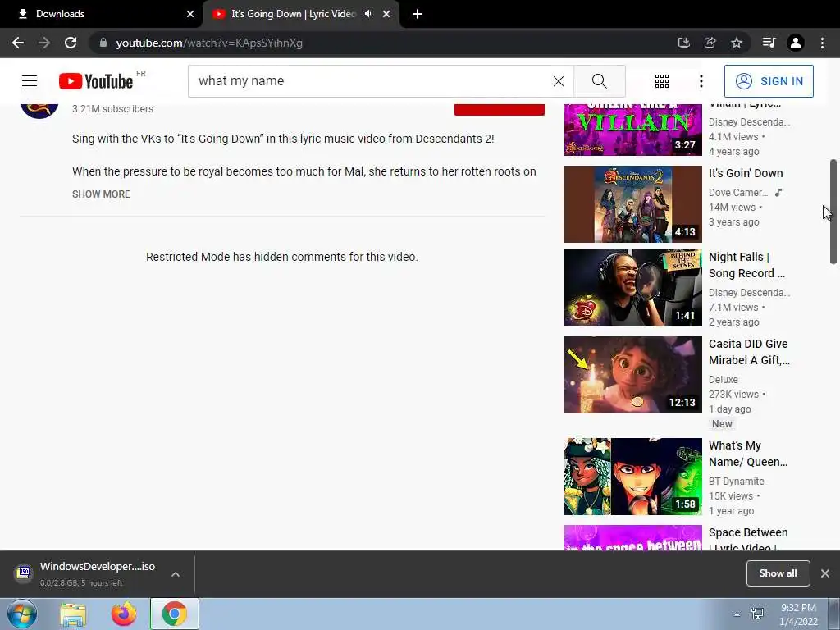Switch to the Downloads tab
Viewport: 840px width, 630px height.
pos(102,14)
